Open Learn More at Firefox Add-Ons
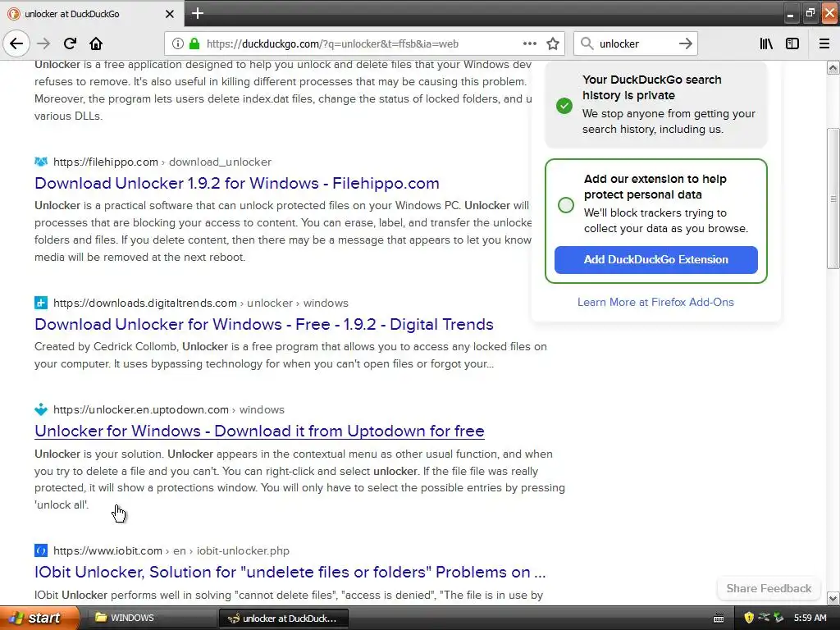This screenshot has width=840, height=630. (x=655, y=302)
